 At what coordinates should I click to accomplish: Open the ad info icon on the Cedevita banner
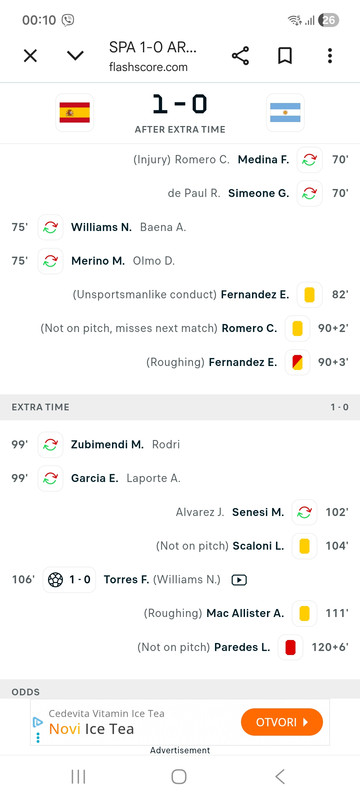38,722
